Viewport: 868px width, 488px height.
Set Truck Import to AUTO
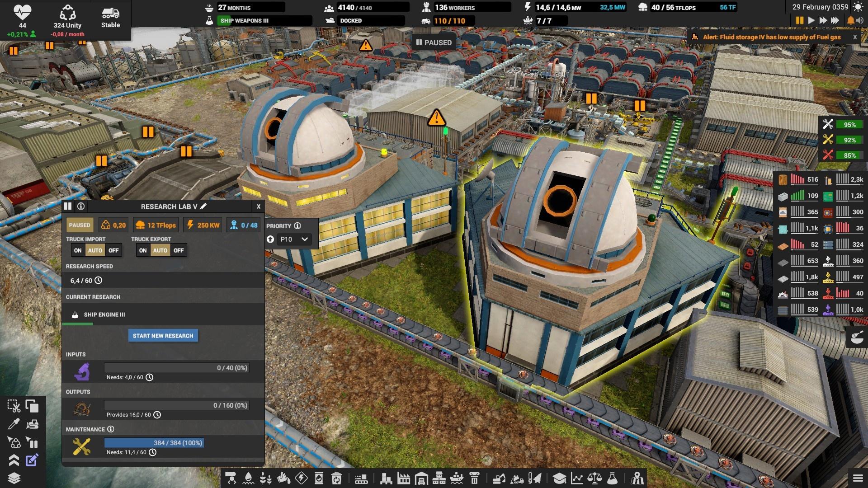[x=95, y=250]
